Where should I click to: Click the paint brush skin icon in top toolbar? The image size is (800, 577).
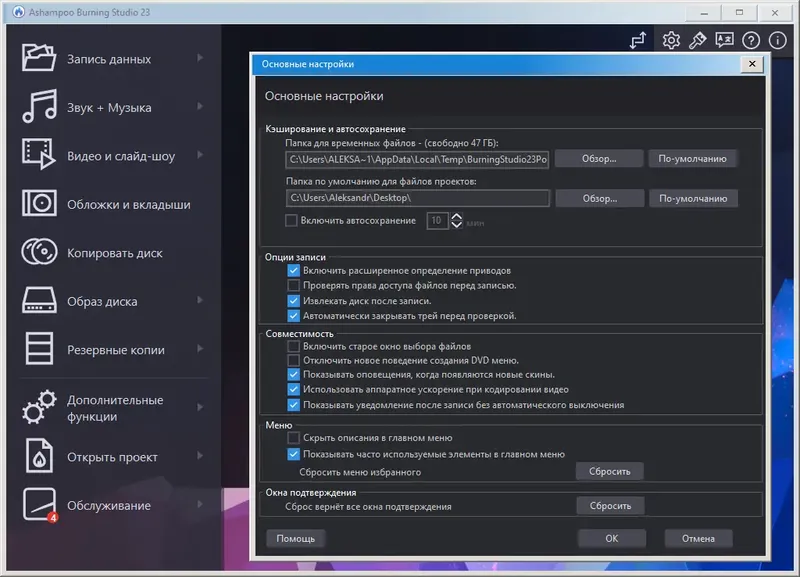point(697,40)
